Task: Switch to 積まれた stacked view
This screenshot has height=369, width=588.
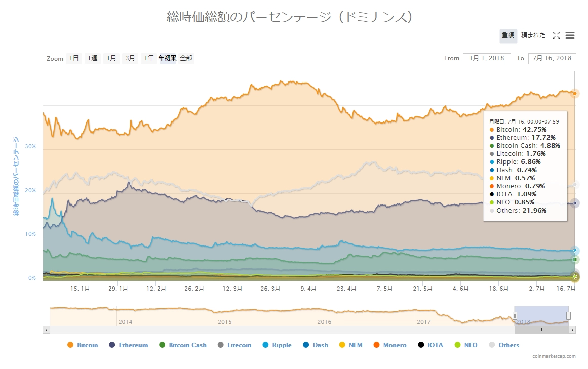Action: click(533, 35)
